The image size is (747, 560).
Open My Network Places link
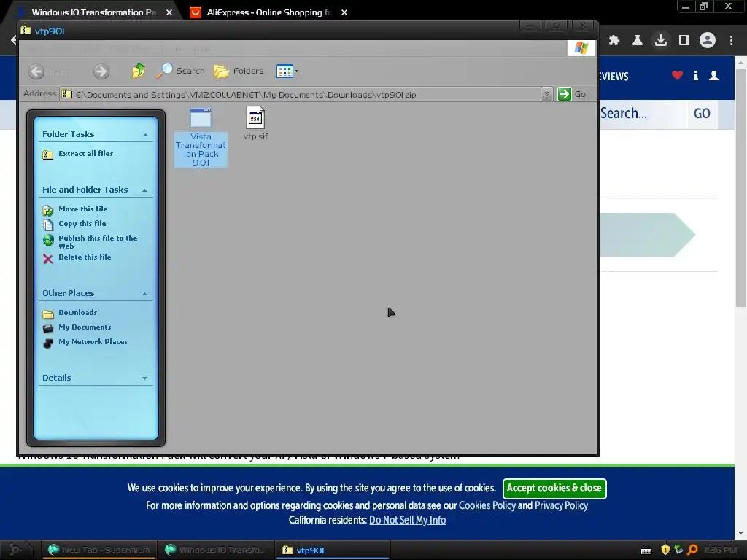click(x=93, y=341)
